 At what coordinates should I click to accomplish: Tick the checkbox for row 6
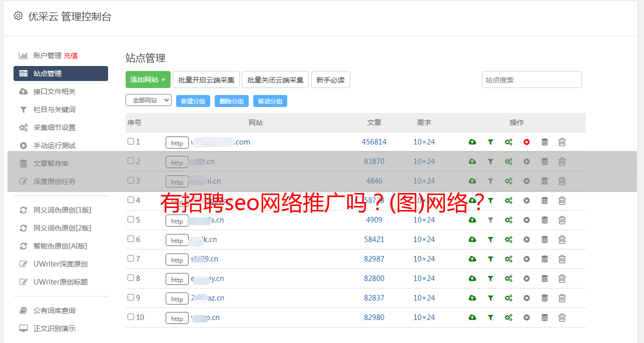(131, 239)
